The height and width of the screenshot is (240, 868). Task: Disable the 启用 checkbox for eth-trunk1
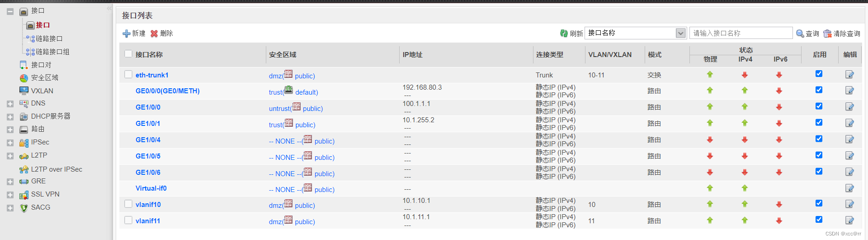click(819, 74)
